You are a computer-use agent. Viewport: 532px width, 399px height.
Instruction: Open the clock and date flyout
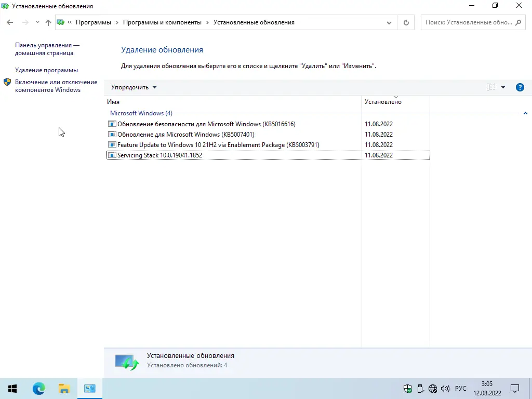coord(487,389)
